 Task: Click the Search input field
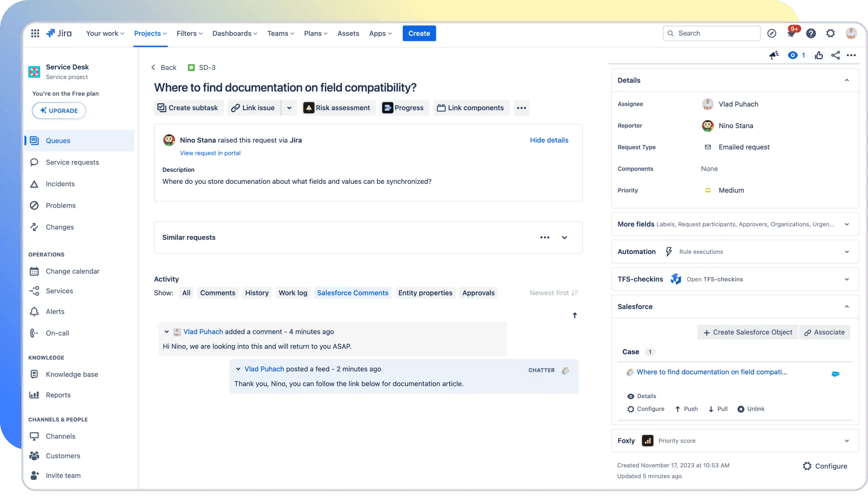(x=714, y=33)
